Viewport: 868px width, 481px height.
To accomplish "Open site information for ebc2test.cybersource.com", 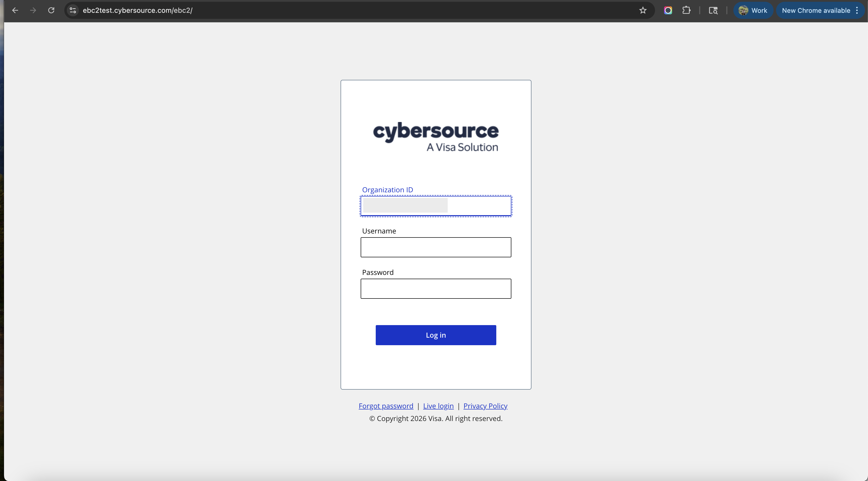I will (73, 11).
